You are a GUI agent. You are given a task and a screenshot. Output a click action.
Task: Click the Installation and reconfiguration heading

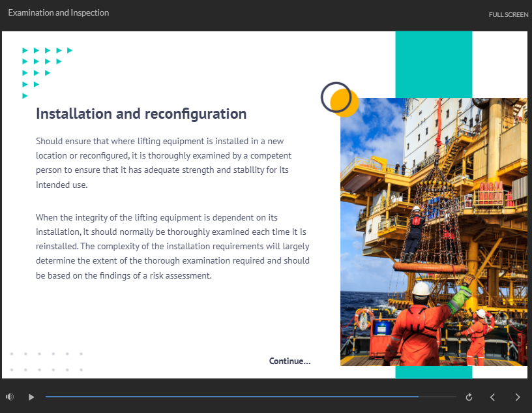coord(141,114)
